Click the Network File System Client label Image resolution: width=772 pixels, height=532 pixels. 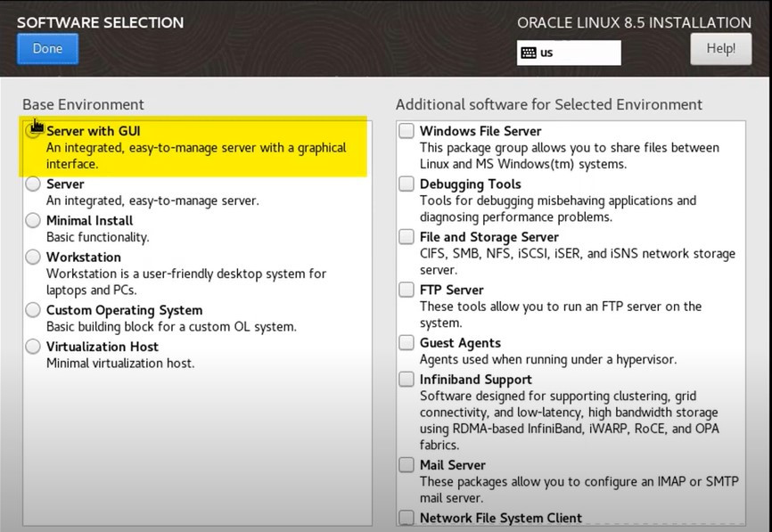[x=501, y=518]
